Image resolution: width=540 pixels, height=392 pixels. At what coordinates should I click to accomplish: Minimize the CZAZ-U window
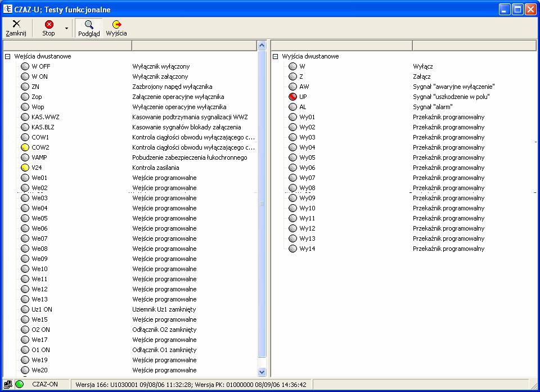(505, 10)
